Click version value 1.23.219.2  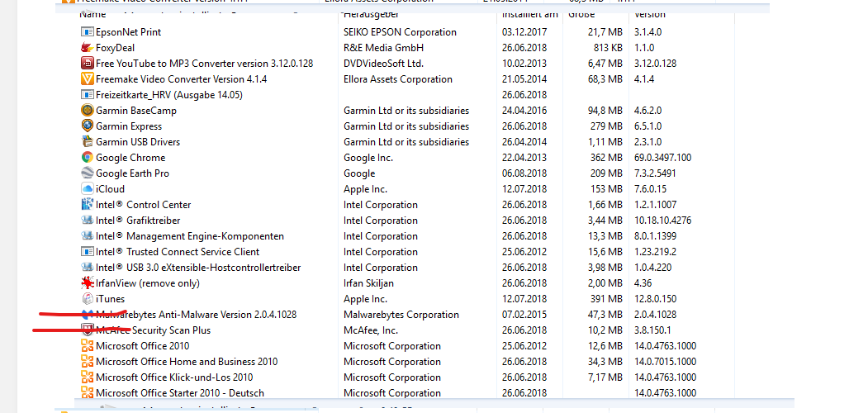656,251
